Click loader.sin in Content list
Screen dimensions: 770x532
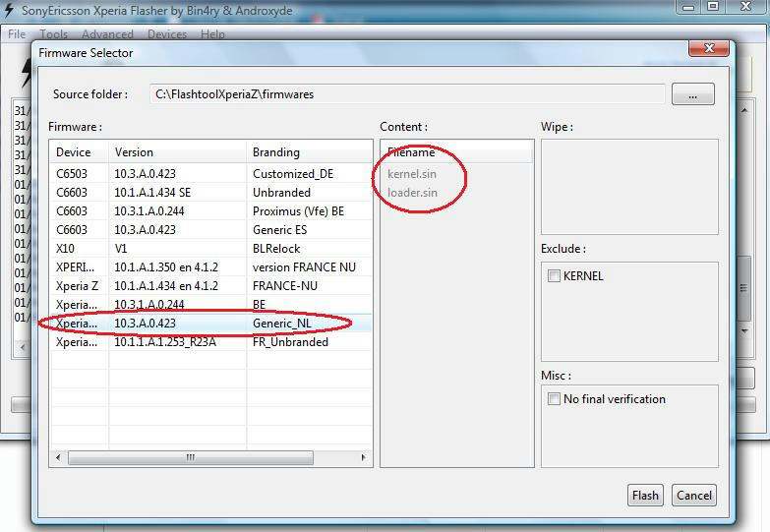[x=412, y=193]
